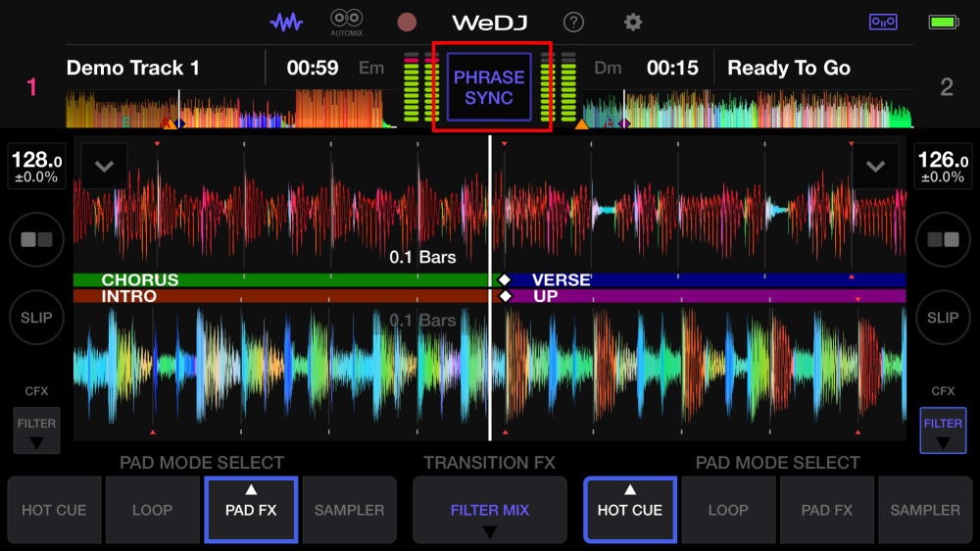Enable Slip mode on deck 1
980x551 pixels.
coord(36,318)
